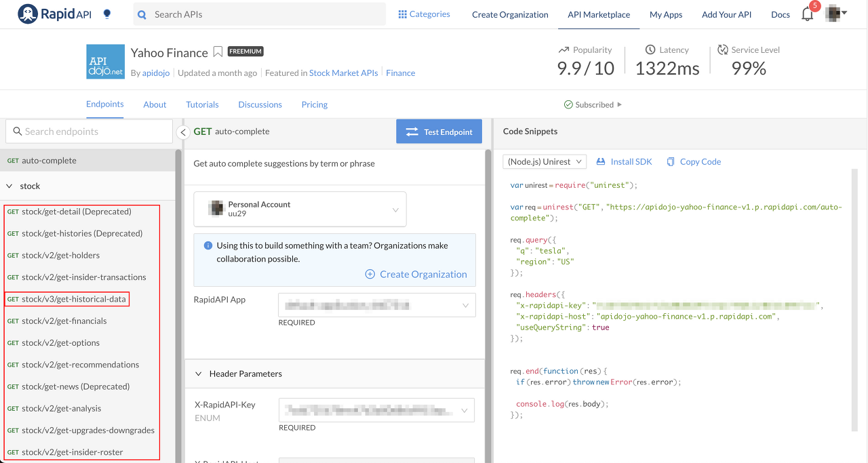Bookmark the Yahoo Finance API
The height and width of the screenshot is (463, 868).
218,52
